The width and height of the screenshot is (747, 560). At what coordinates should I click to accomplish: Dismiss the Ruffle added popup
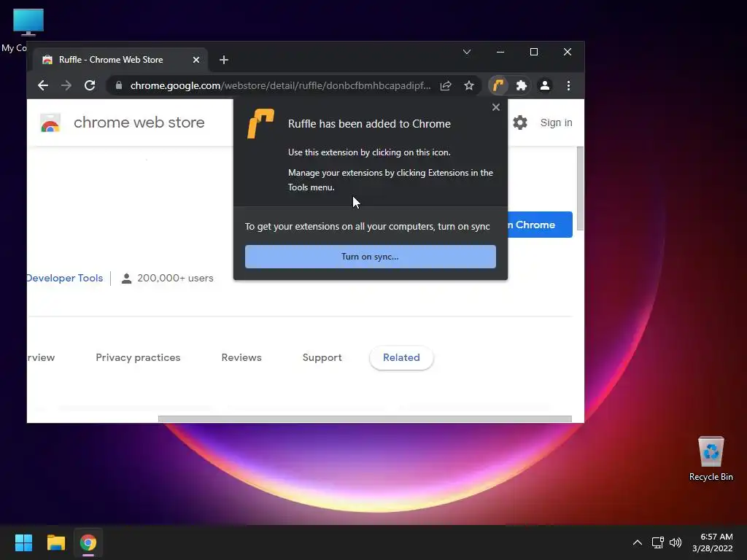[496, 107]
